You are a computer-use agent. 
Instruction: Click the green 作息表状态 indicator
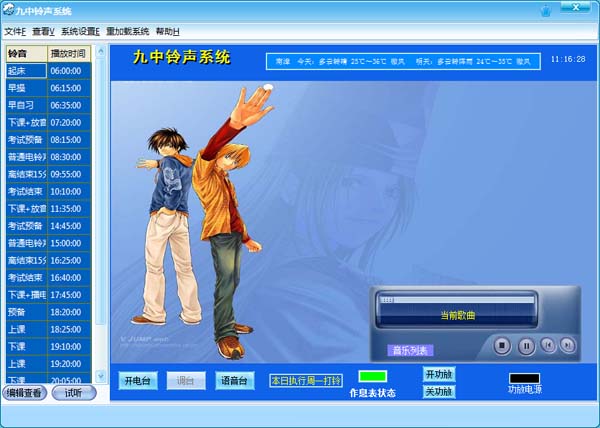coord(373,376)
